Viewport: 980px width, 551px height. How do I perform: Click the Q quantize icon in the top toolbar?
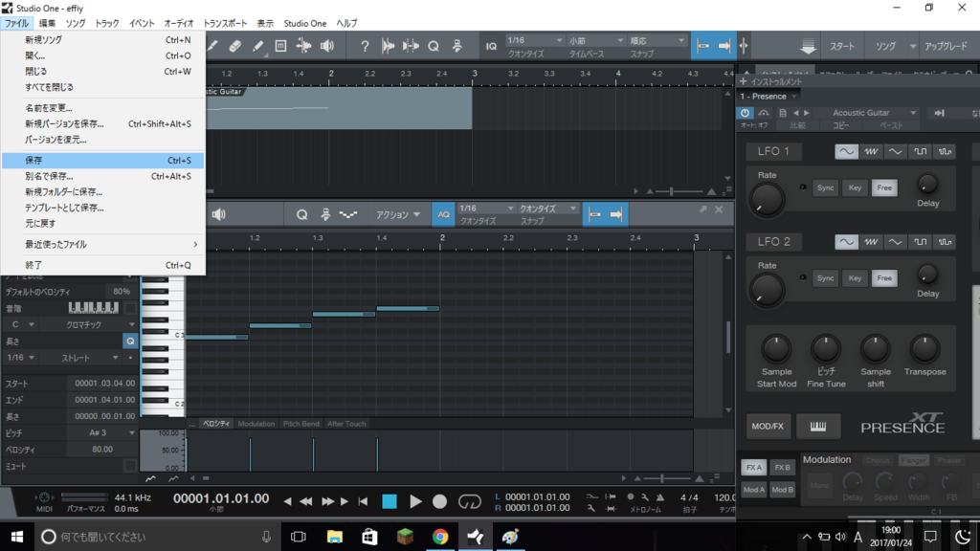tap(434, 46)
